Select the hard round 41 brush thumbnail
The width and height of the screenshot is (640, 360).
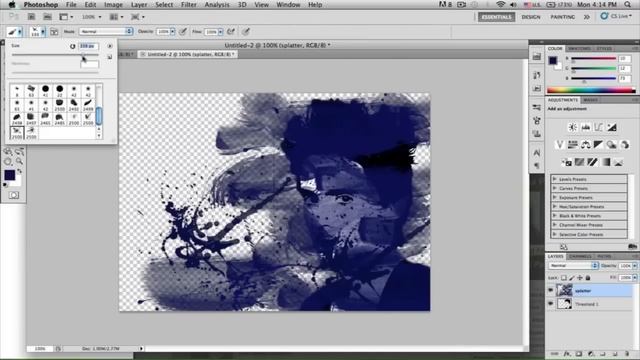point(45,90)
